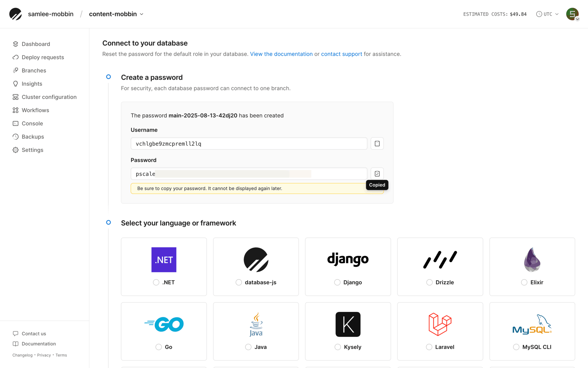Screen dimensions: 588x368
Task: Click the Kysely K logo
Action: click(x=348, y=324)
